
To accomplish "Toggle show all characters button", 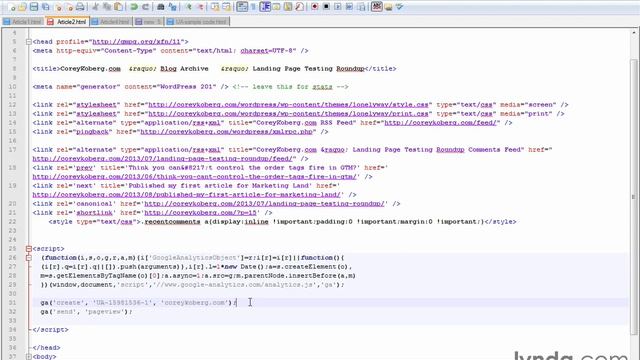I will [253, 7].
